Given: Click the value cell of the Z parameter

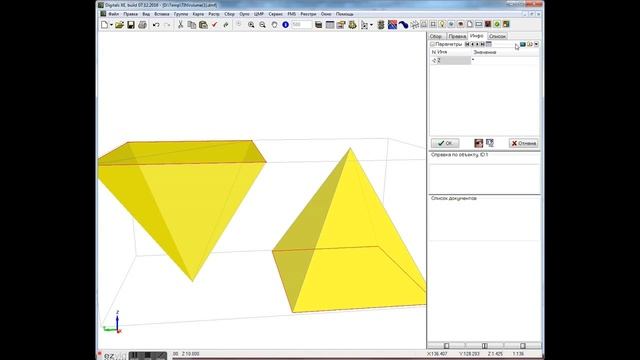Looking at the screenshot, I should 505,60.
